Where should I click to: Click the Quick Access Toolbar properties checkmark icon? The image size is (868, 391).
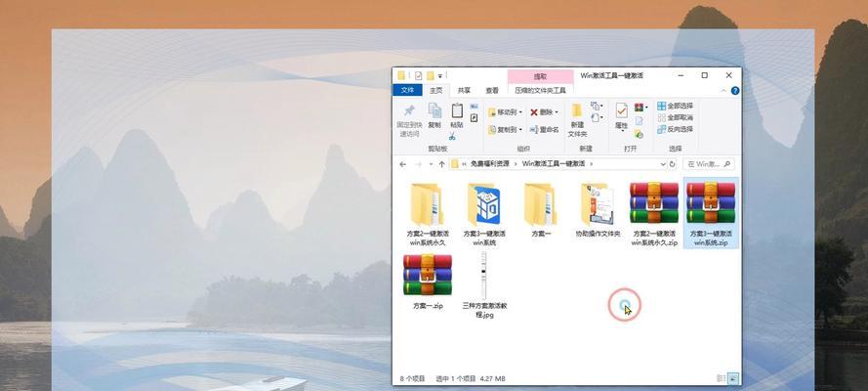tap(419, 75)
